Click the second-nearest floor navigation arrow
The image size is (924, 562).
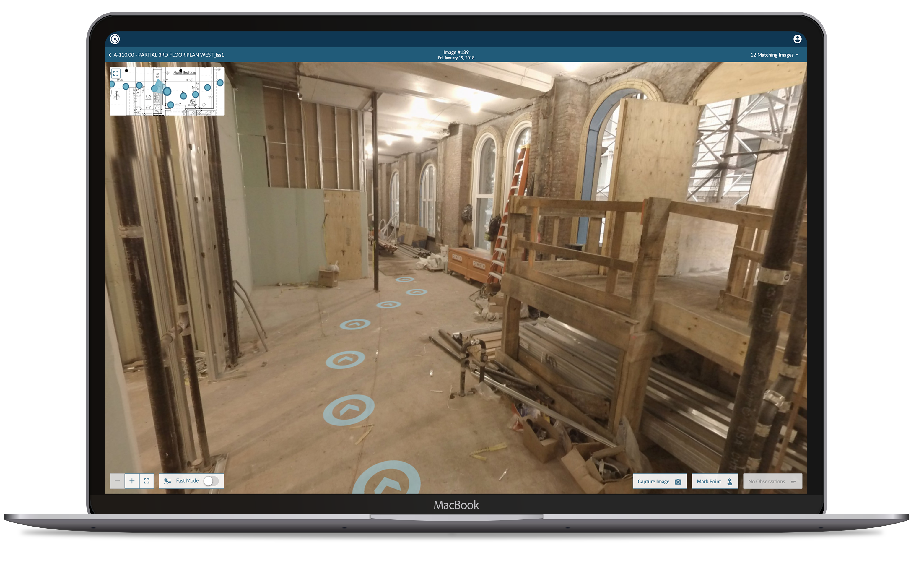349,410
